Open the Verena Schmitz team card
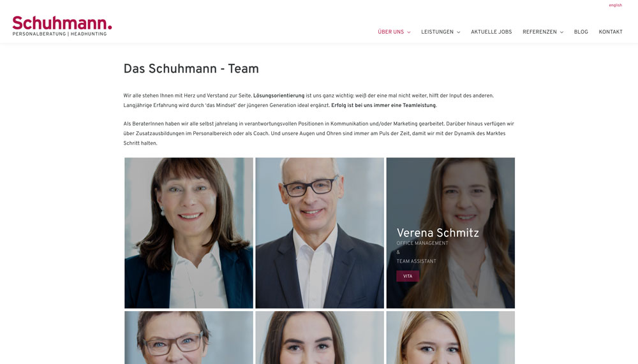 [450, 233]
